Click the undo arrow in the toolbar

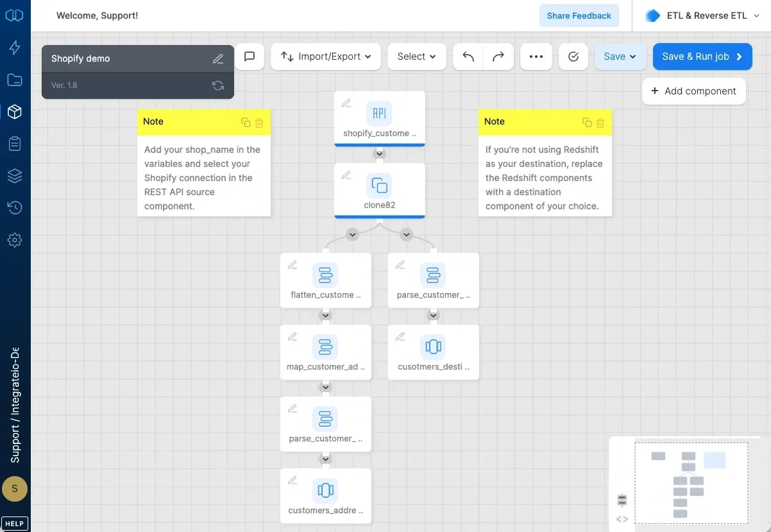coord(468,57)
